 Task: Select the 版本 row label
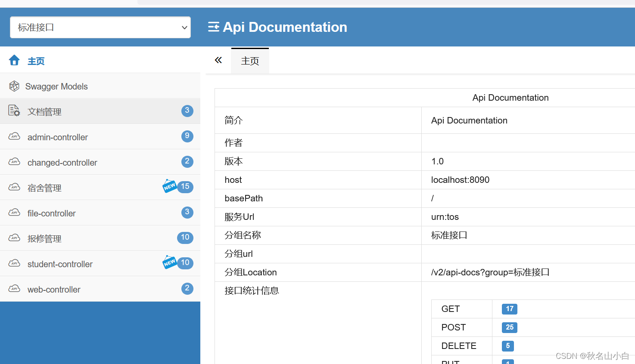click(x=233, y=161)
